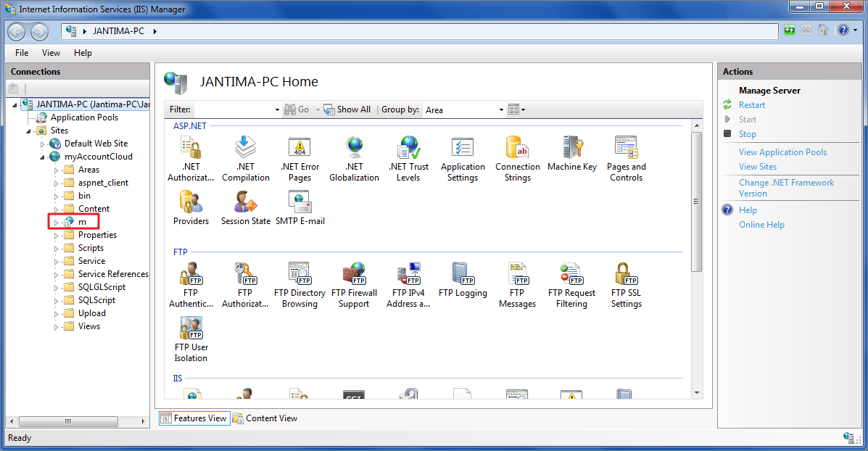Click the Back navigation arrow
This screenshot has width=868, height=451.
(17, 32)
